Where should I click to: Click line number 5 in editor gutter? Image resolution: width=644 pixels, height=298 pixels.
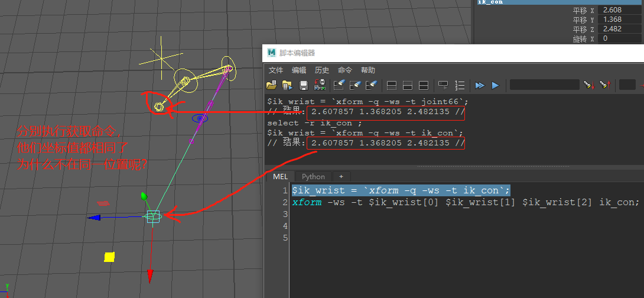285,238
